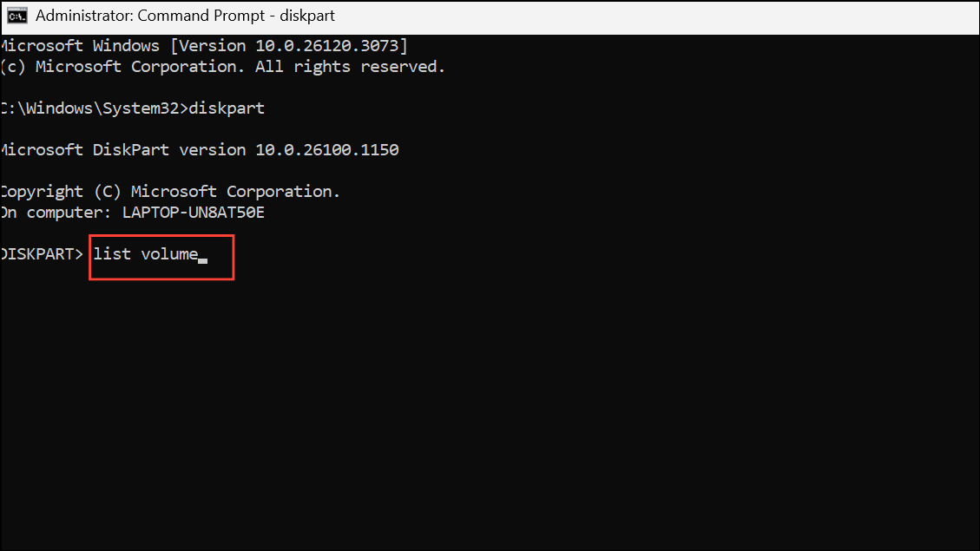Image resolution: width=980 pixels, height=551 pixels.
Task: Click the "Copyright (C) Microsoft Corporation." line
Action: pyautogui.click(x=170, y=191)
